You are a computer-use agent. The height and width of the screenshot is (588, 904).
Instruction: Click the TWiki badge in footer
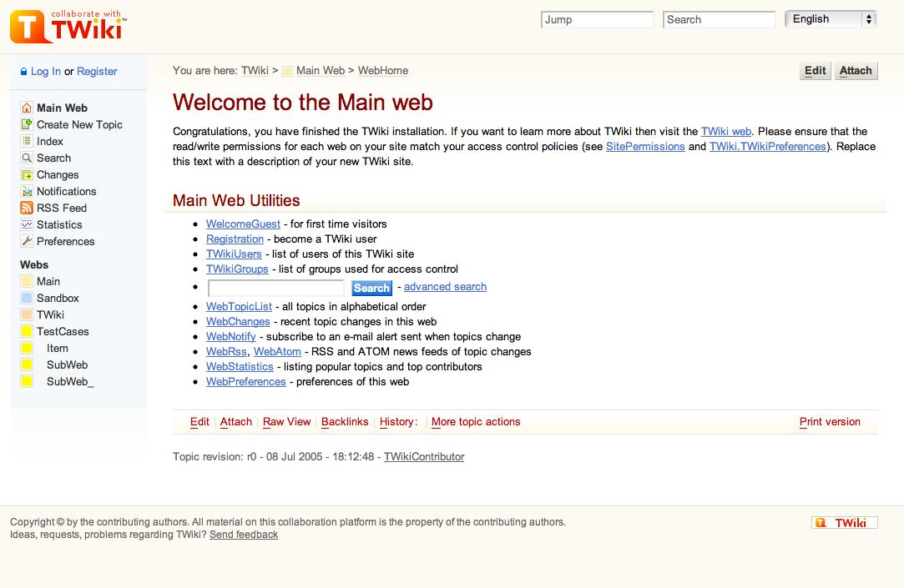pyautogui.click(x=844, y=523)
